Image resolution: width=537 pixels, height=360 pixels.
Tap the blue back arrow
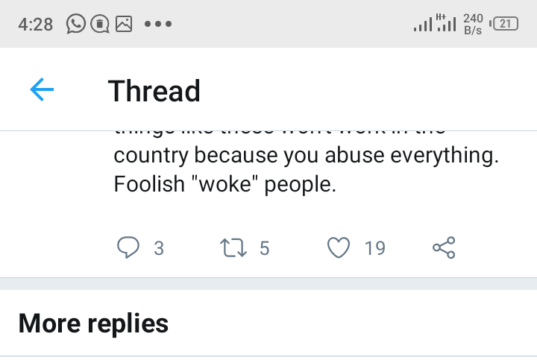[42, 90]
